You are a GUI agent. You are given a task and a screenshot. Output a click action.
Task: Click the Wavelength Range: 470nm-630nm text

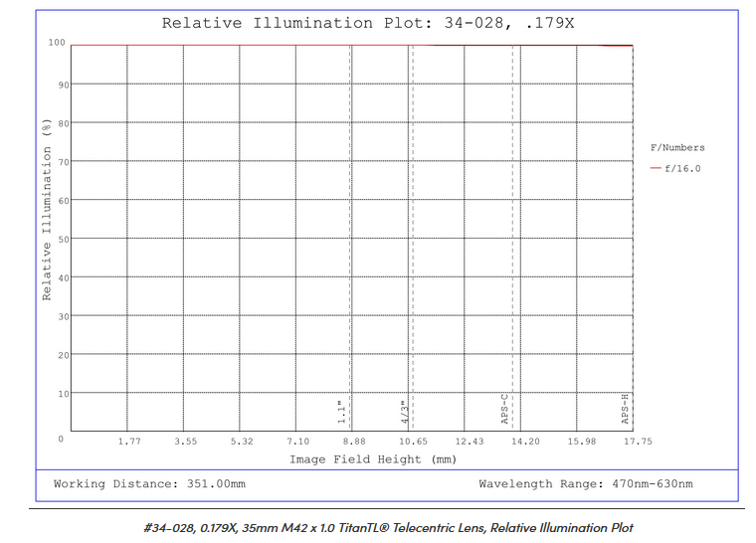[585, 484]
